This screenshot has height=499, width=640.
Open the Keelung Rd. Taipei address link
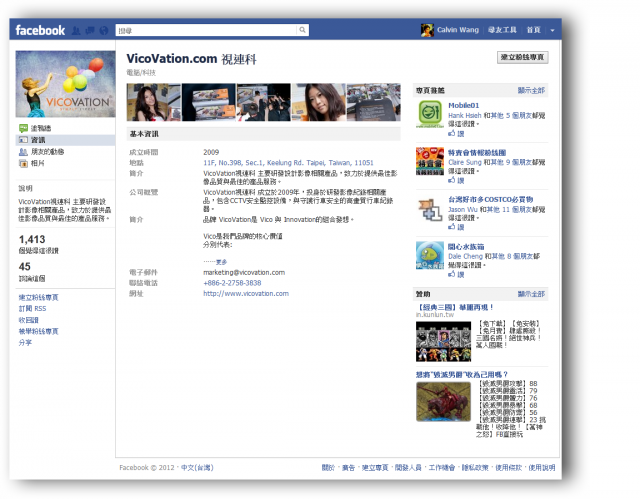coord(288,163)
